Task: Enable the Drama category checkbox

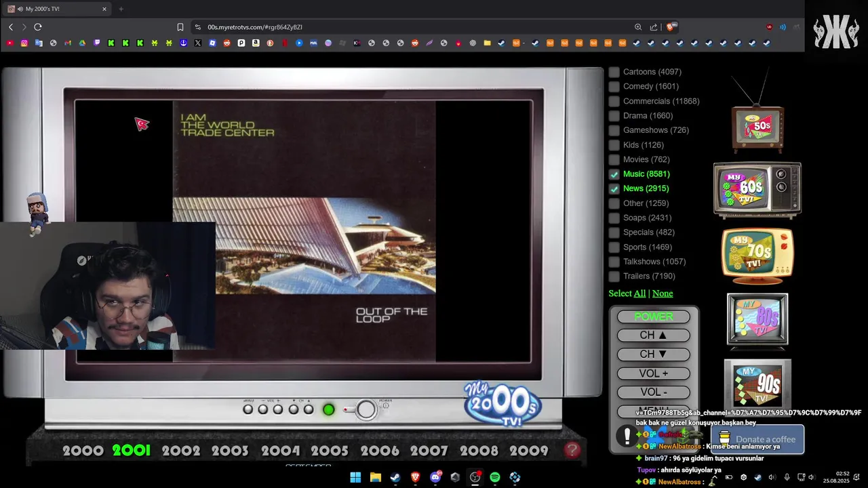Action: click(x=614, y=115)
